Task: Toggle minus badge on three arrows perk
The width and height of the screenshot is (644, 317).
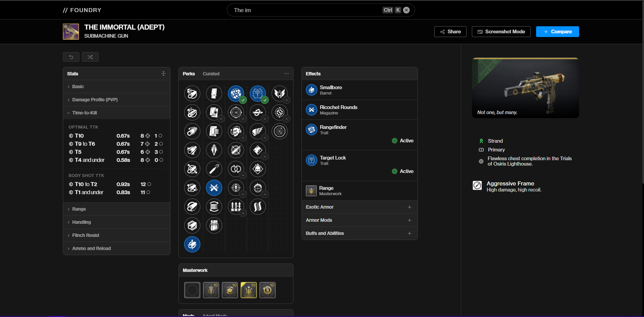Action: (243, 213)
